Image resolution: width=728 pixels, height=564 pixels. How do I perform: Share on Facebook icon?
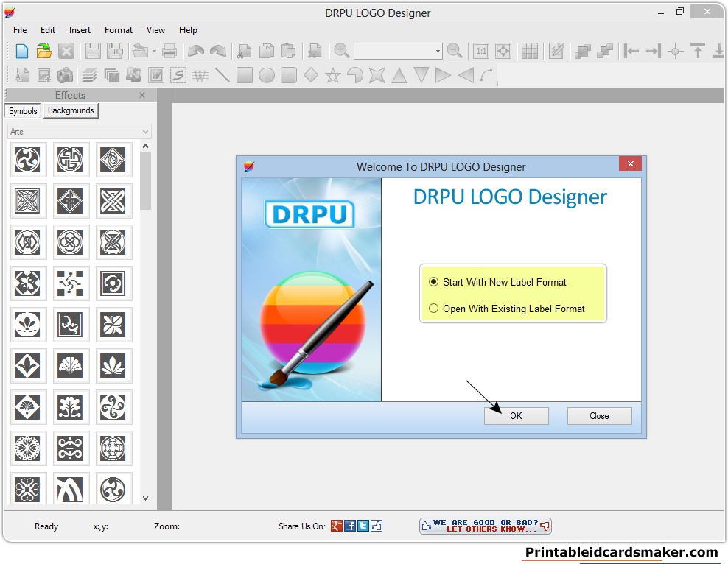(x=350, y=526)
